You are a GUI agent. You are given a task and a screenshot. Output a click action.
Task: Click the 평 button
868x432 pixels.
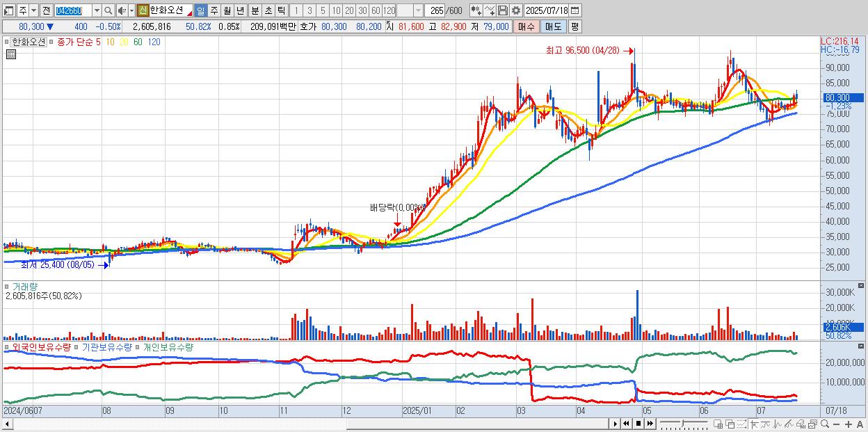pos(574,26)
